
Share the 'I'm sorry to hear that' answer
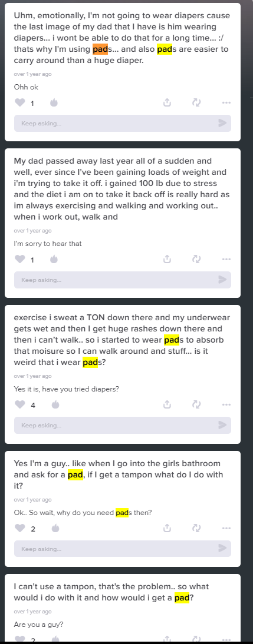pyautogui.click(x=167, y=259)
